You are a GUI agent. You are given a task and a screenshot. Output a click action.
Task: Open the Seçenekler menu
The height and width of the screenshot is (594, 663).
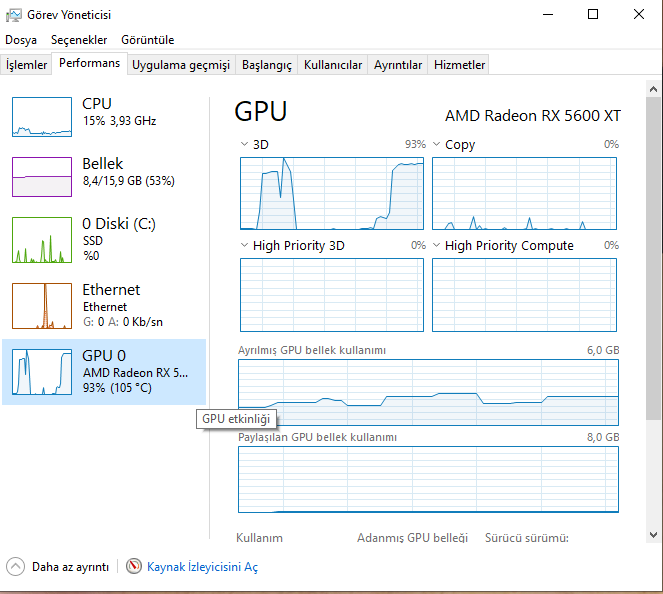pos(79,40)
